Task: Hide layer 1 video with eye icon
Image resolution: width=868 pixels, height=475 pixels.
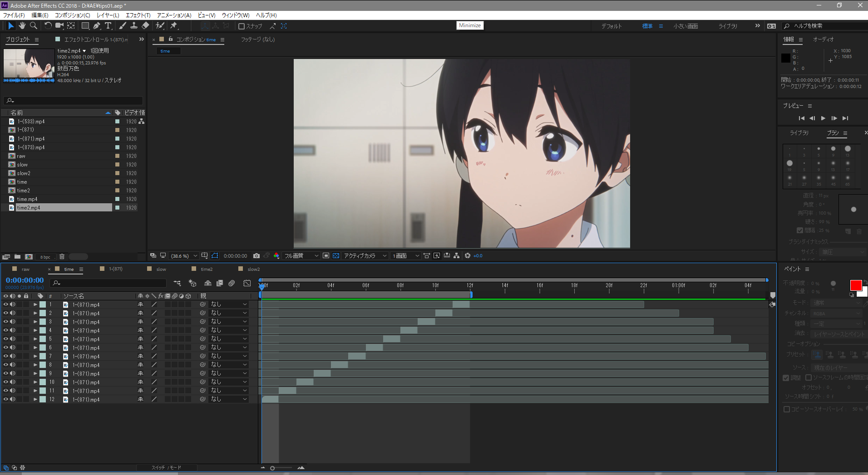Action: [x=6, y=304]
